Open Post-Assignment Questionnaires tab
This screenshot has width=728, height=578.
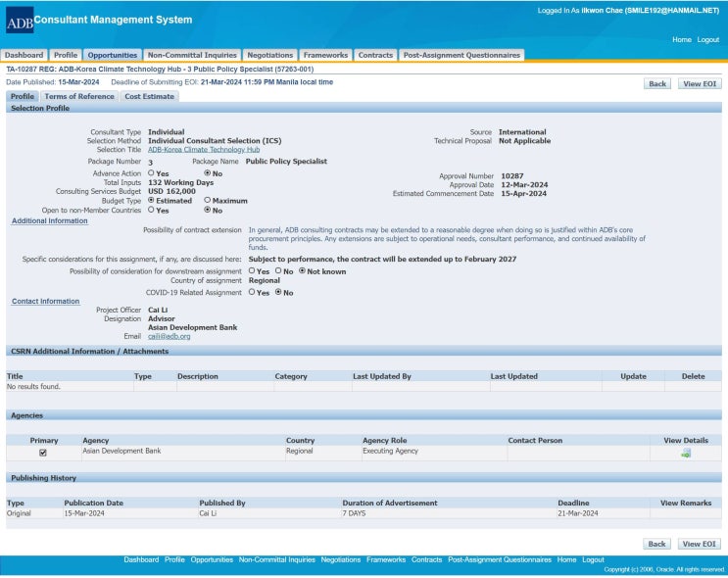(462, 55)
